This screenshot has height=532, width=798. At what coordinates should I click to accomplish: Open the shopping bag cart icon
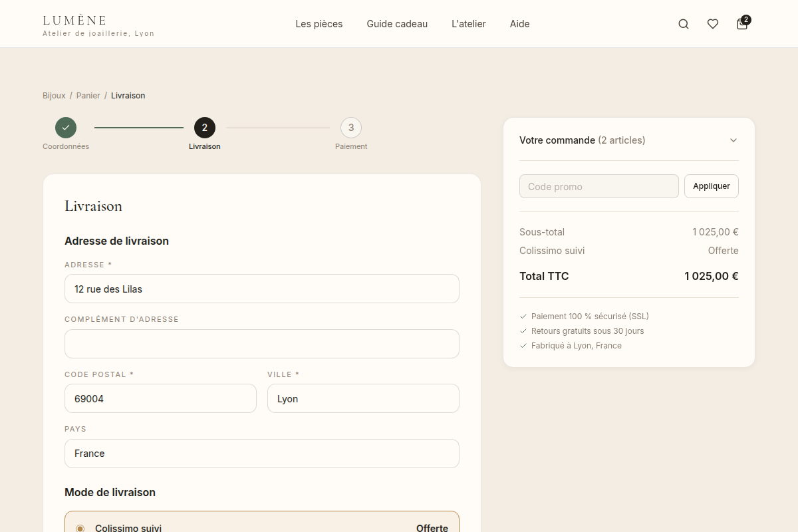[x=742, y=24]
